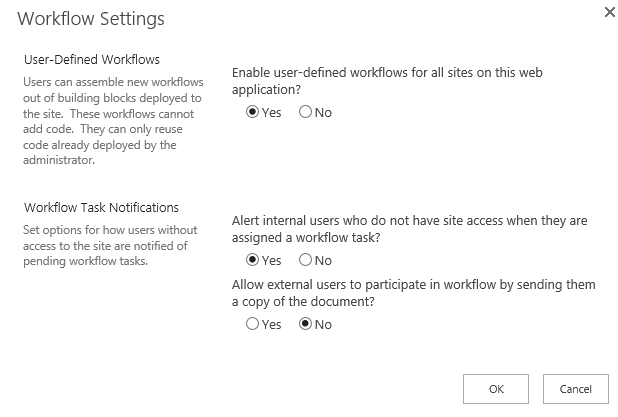Click the 'Yes' label under user-defined workflows question
The height and width of the screenshot is (417, 618).
pos(272,113)
